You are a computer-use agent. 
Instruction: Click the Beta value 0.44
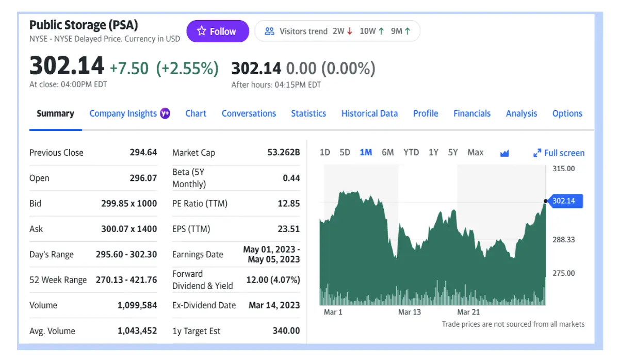[291, 178]
